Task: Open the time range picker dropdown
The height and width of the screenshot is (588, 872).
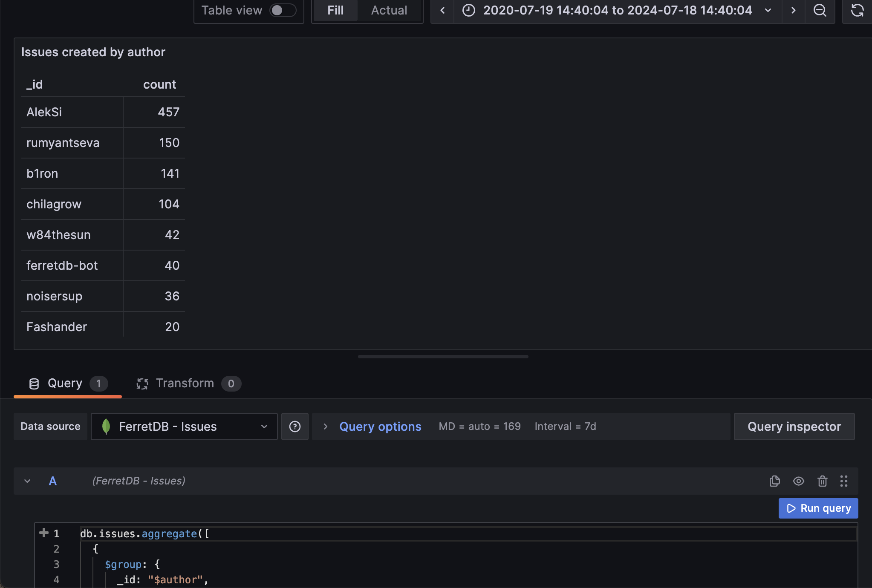Action: point(618,10)
